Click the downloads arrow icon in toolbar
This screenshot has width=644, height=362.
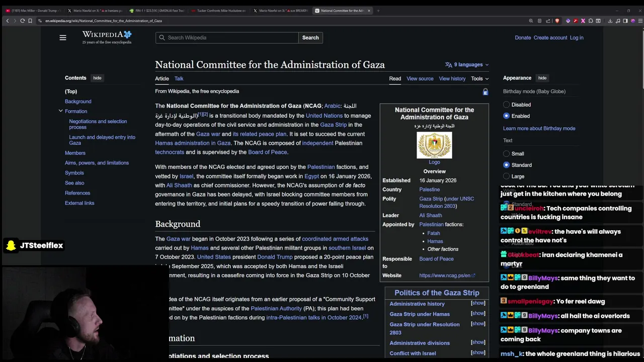tap(610, 21)
